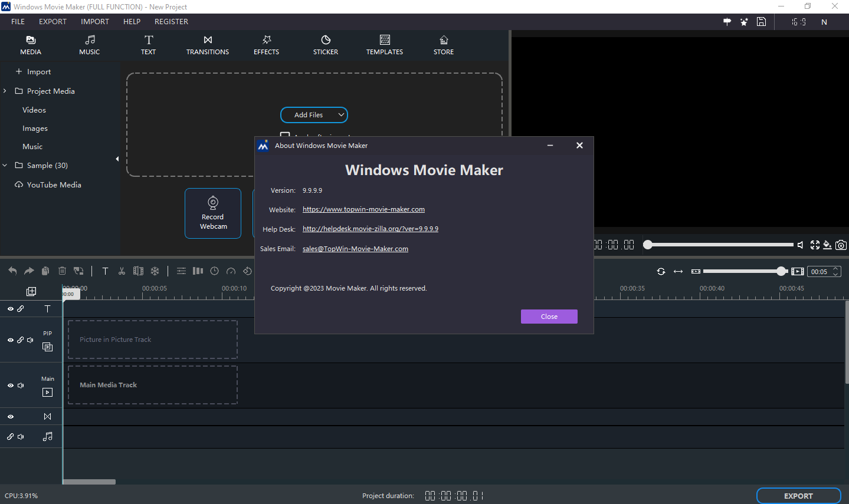Open YouTube Media in the sidebar
The image size is (849, 504).
coord(48,185)
